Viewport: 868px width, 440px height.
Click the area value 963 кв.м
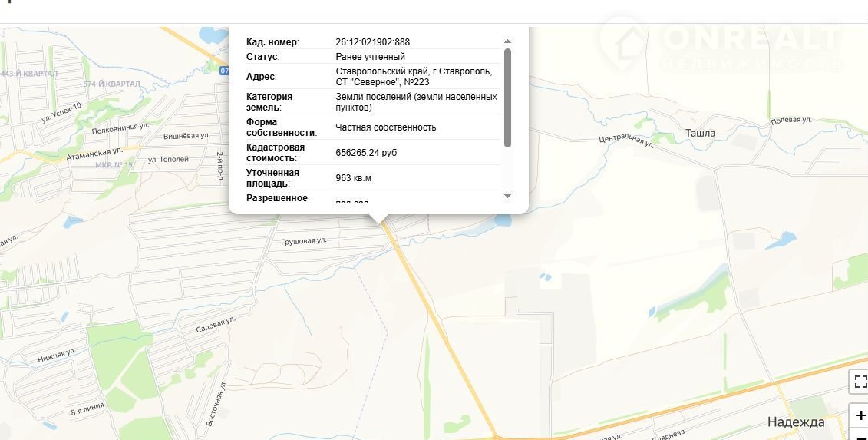click(353, 178)
